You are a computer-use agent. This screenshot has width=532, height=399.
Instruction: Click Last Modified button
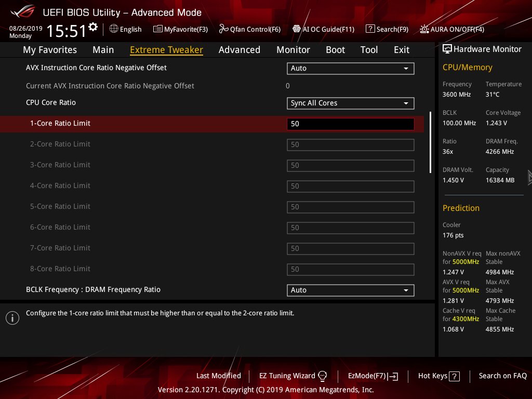219,376
